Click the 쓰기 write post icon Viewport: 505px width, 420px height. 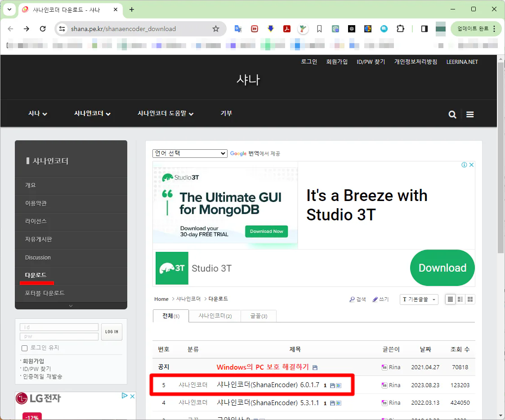380,299
